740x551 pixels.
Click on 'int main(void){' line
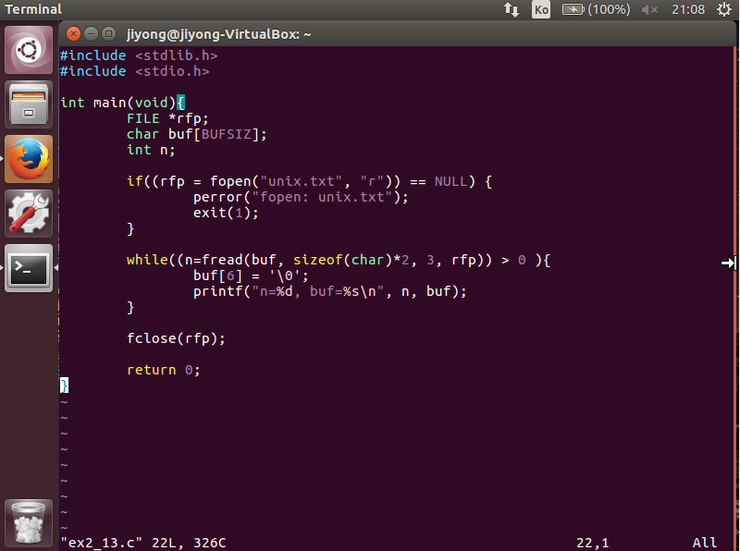click(x=123, y=102)
